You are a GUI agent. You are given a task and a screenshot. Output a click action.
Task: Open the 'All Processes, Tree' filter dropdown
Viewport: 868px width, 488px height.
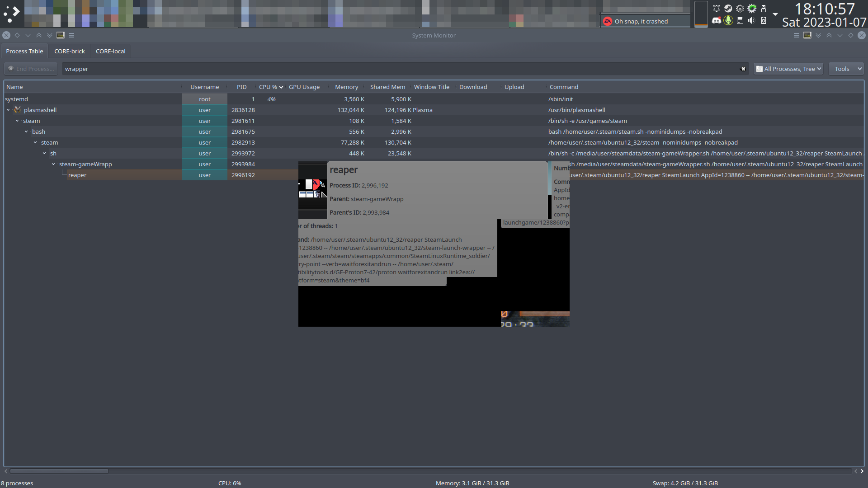pos(788,69)
